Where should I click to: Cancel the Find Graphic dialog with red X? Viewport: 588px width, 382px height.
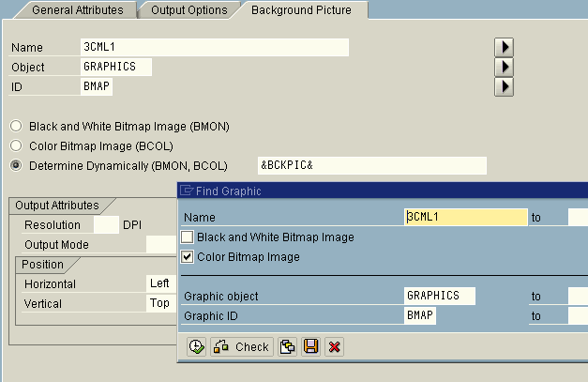pos(333,346)
